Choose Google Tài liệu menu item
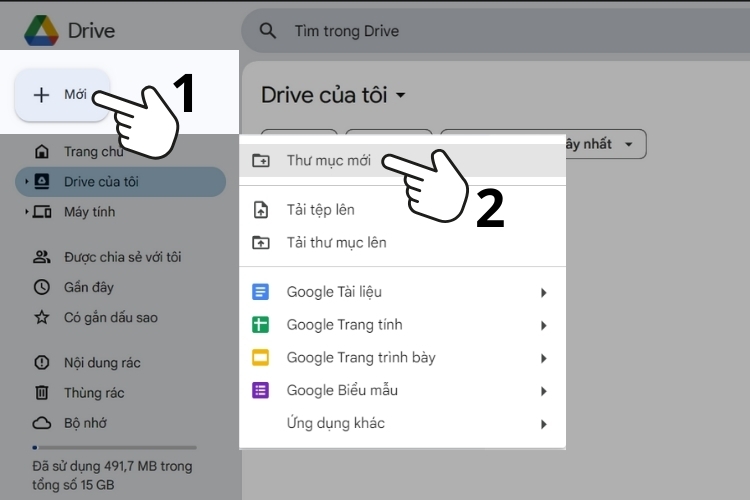The image size is (750, 500). 402,292
